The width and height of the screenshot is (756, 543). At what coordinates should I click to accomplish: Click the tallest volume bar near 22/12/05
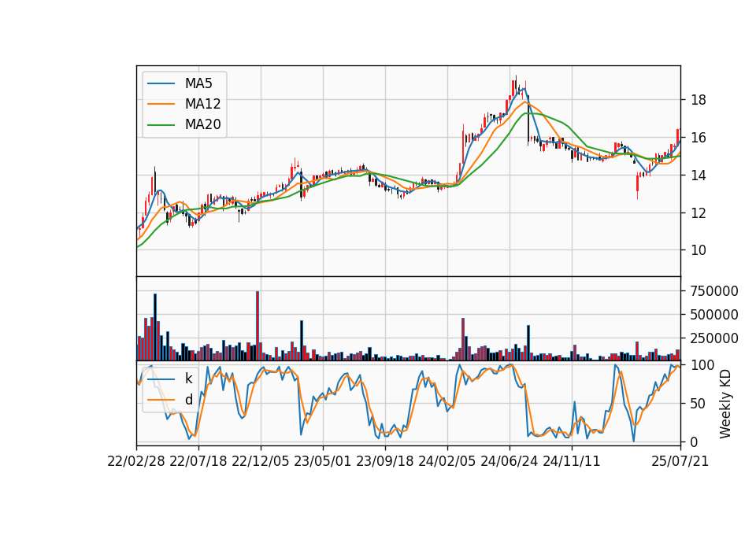[258, 326]
